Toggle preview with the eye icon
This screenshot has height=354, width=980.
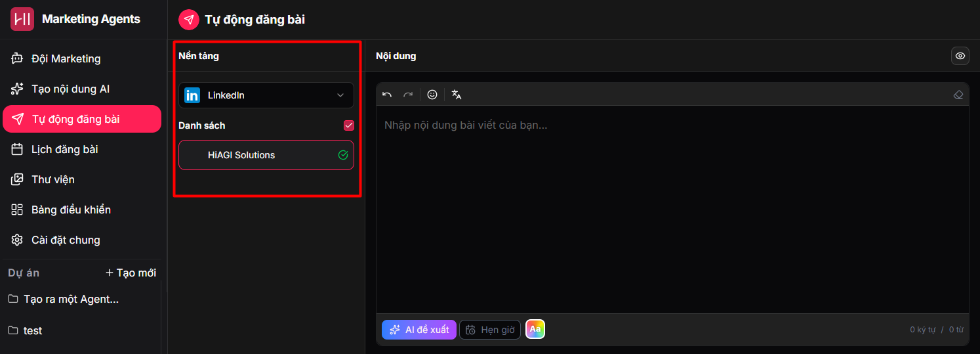click(x=960, y=56)
